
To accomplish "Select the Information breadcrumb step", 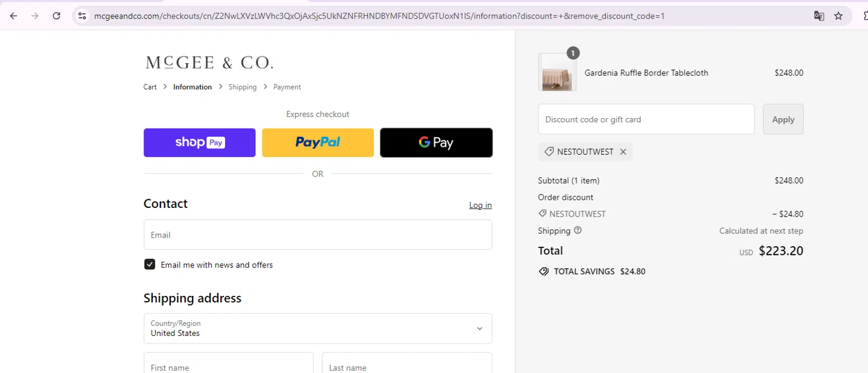I will (192, 87).
